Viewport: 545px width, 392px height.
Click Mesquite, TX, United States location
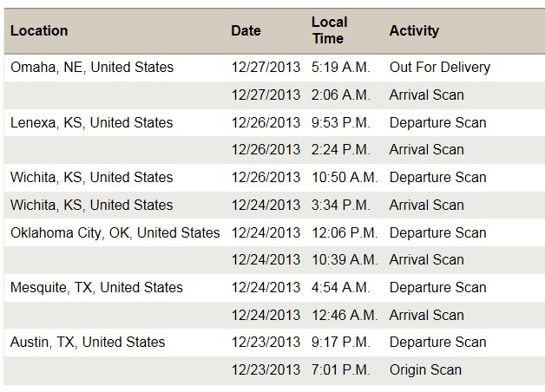click(96, 287)
